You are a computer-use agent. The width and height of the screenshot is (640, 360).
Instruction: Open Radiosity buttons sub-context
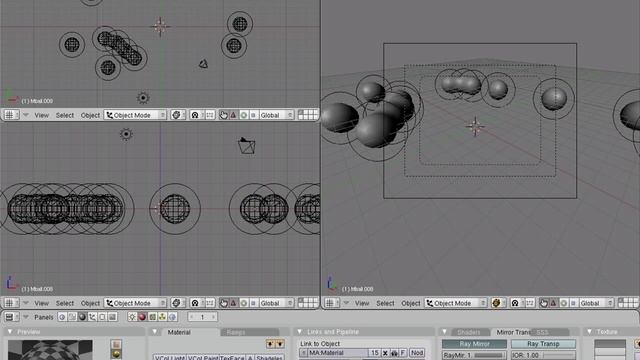162,317
